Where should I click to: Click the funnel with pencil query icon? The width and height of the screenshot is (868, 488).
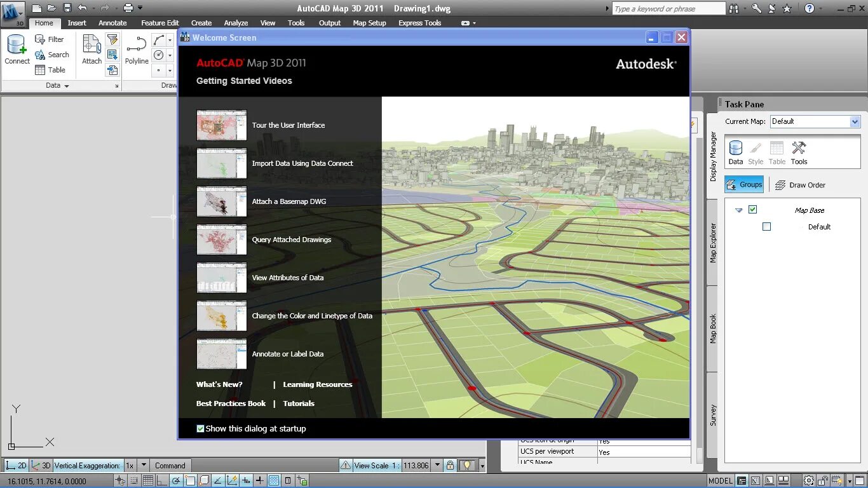coord(112,40)
